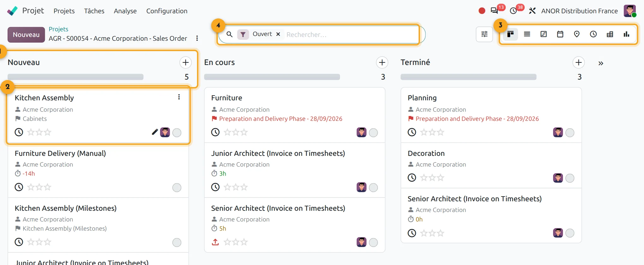Click the En cours column progress bar
Viewport: 644px width, 265px height.
272,77
